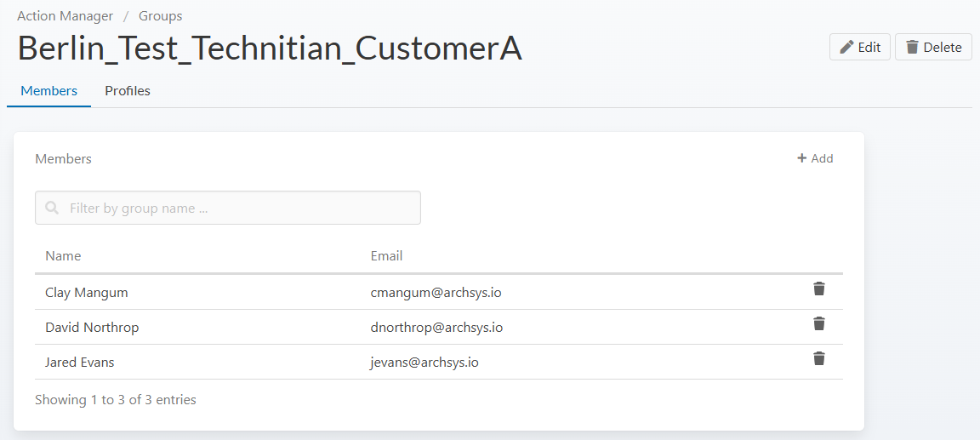This screenshot has height=440, width=980.
Task: Select dnorthrop@archsys.io email cell
Action: (x=436, y=327)
